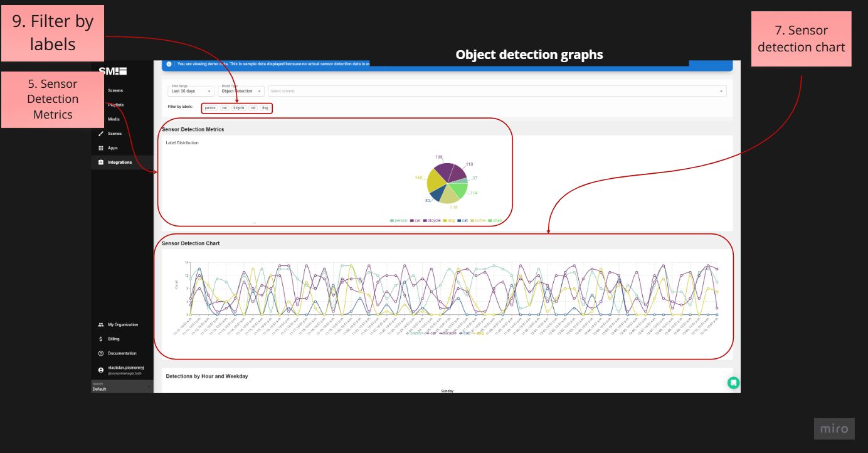This screenshot has width=868, height=453.
Task: Toggle the dog label filter chip
Action: [265, 108]
